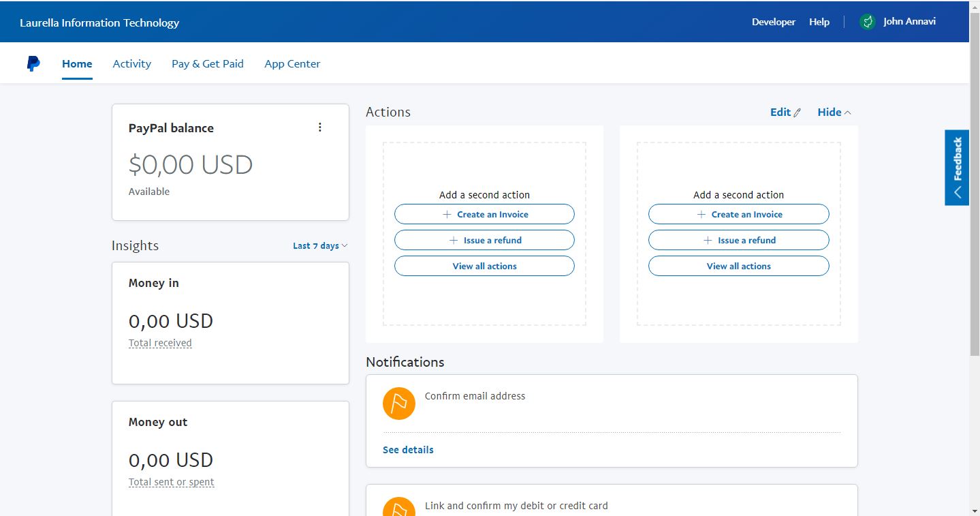The image size is (980, 516).
Task: Click View all actions in the left action card
Action: pyautogui.click(x=484, y=266)
